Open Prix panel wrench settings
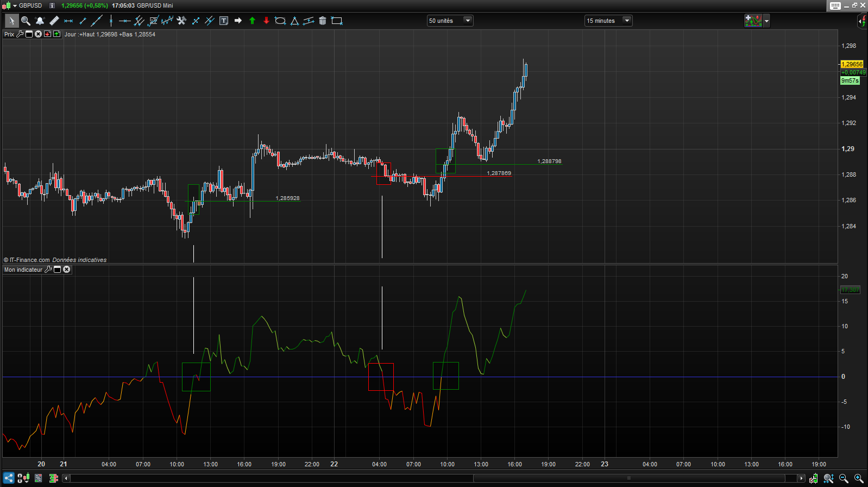 [20, 34]
